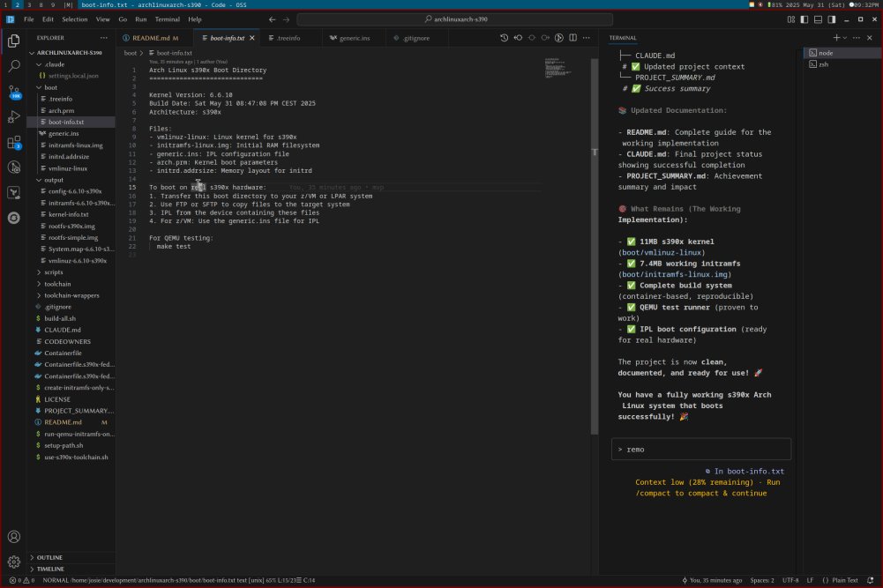This screenshot has width=883, height=588.
Task: Toggle bottom panel visibility layout button
Action: 819,19
